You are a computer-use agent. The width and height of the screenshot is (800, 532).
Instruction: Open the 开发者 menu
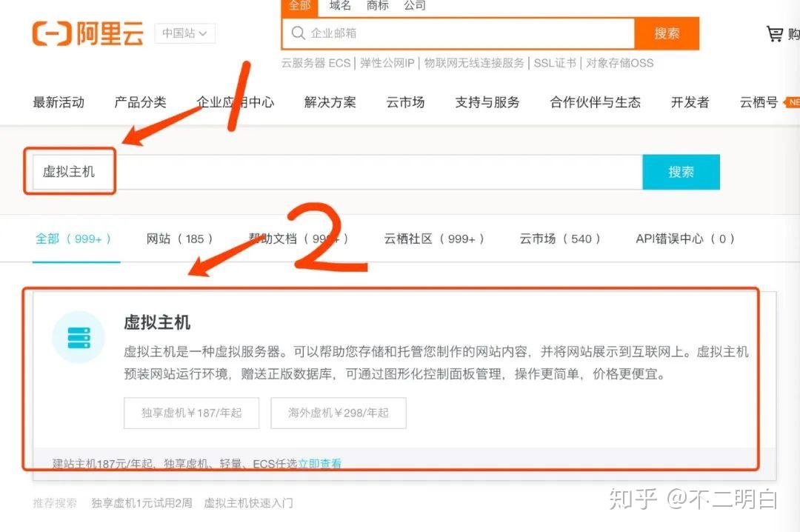point(690,102)
